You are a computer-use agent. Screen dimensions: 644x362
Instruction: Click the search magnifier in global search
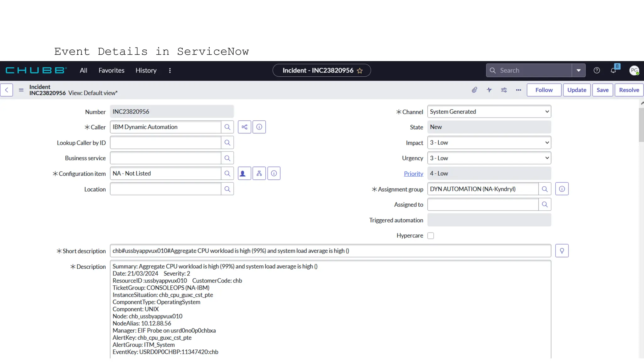click(x=493, y=70)
